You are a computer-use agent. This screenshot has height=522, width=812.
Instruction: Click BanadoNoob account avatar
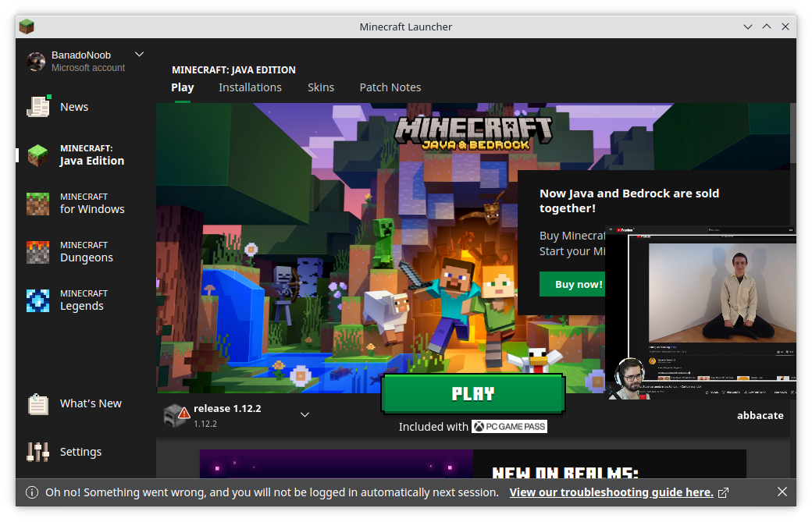[36, 62]
